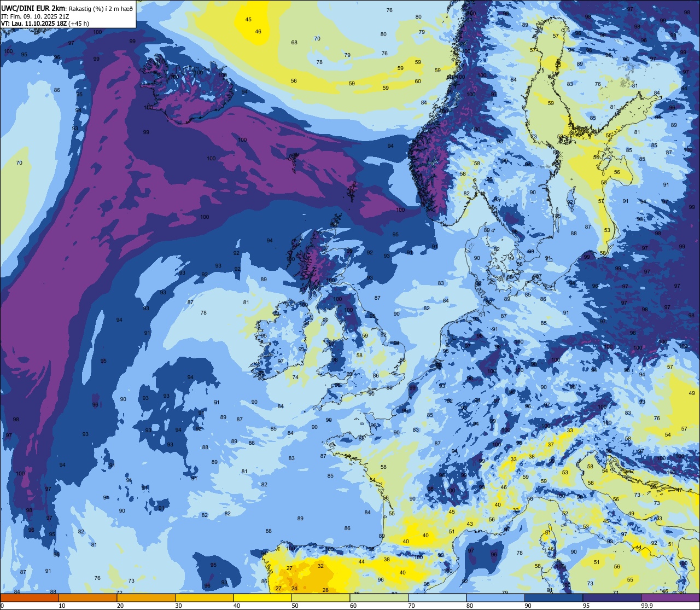This screenshot has width=700, height=610.
Task: Click the '24' humidity value over Spain
Action: 294,589
